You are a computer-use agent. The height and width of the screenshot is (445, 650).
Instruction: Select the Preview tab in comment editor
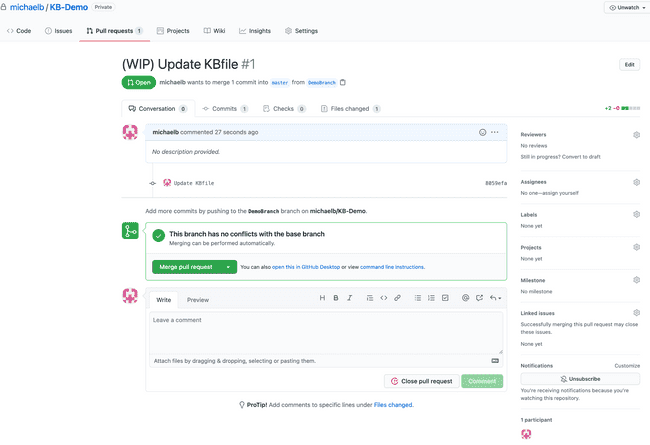[x=198, y=300]
